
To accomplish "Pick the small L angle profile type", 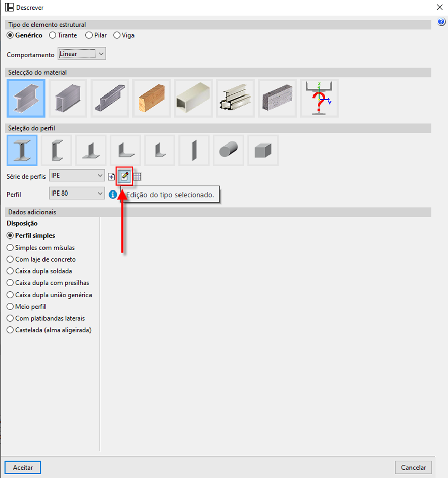I will [160, 150].
